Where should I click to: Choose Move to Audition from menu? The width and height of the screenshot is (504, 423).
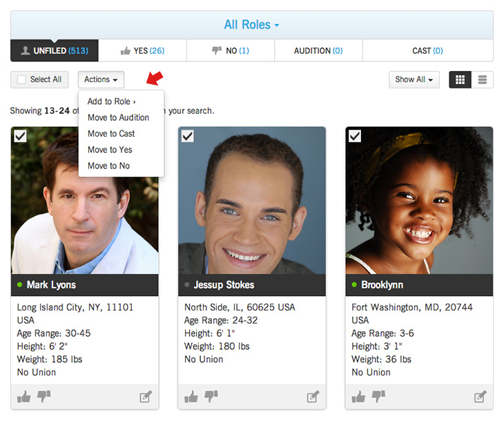[x=118, y=117]
